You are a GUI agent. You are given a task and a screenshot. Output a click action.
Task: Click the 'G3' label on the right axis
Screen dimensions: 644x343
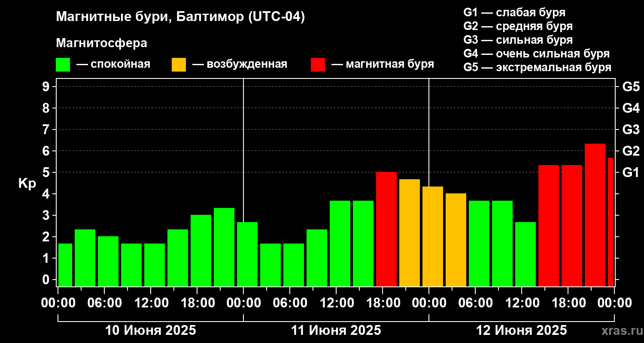coord(631,129)
